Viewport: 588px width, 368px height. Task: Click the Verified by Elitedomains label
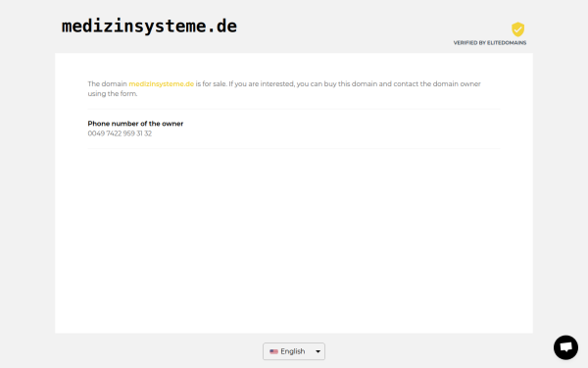pyautogui.click(x=490, y=43)
